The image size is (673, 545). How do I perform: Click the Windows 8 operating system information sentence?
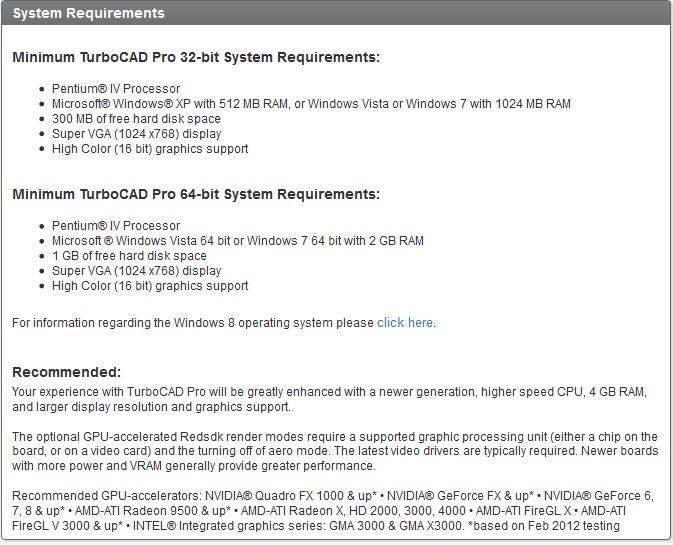tap(224, 323)
